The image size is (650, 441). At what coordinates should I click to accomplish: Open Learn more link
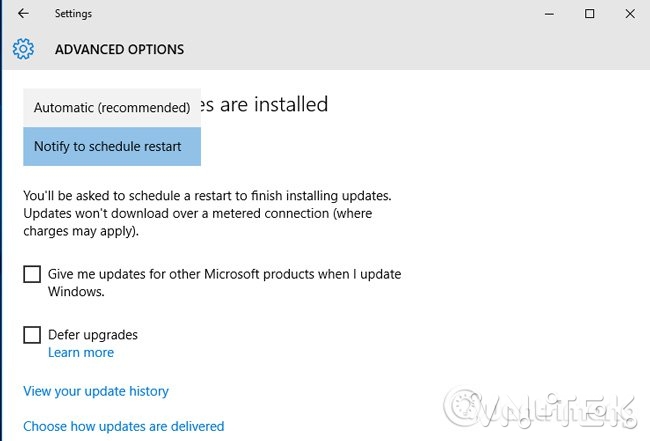click(81, 352)
